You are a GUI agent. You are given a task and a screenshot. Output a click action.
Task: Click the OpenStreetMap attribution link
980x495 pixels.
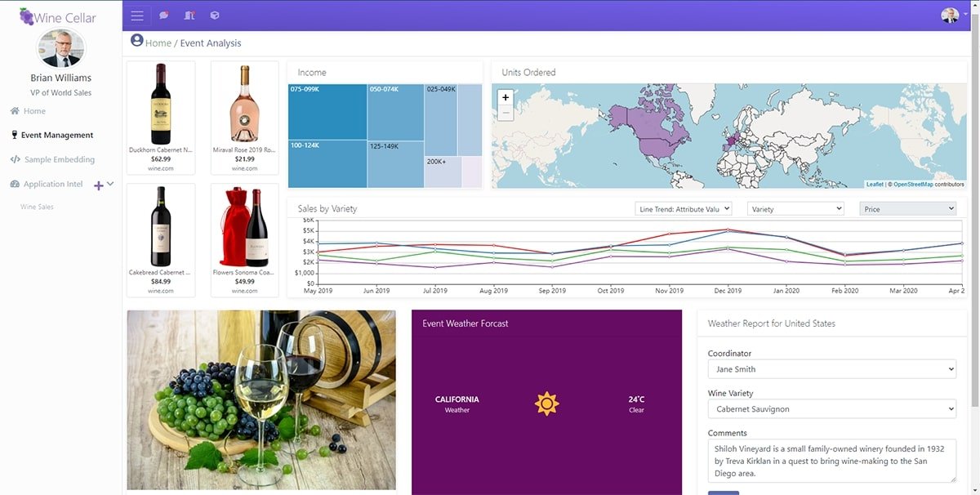tap(913, 185)
